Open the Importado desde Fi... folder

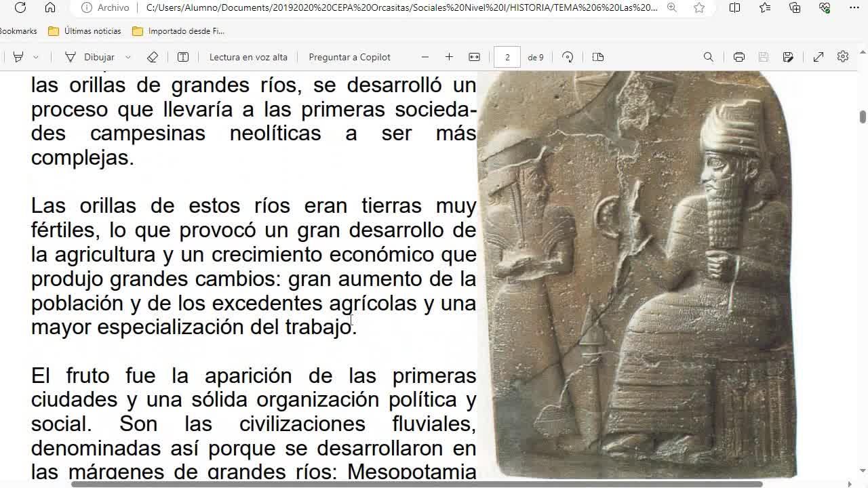pyautogui.click(x=178, y=31)
